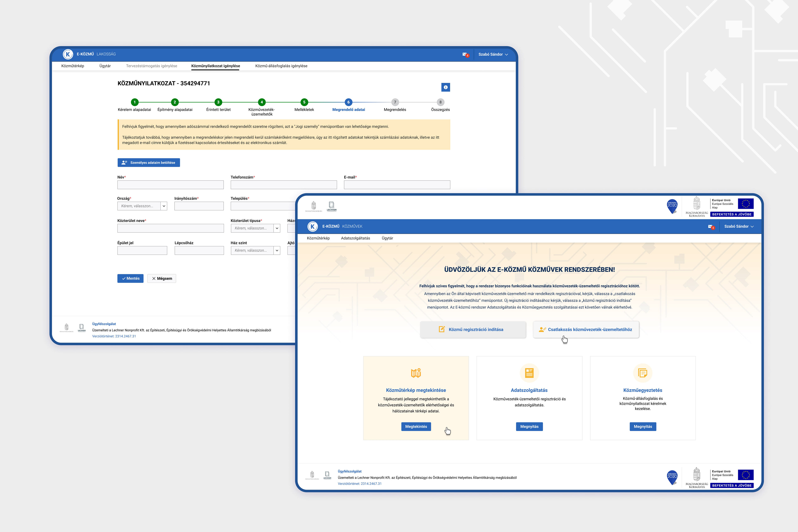Open Szabó Sándor user menu in KÖZMŰVEK
Screen dimensions: 798x532
[x=739, y=226]
